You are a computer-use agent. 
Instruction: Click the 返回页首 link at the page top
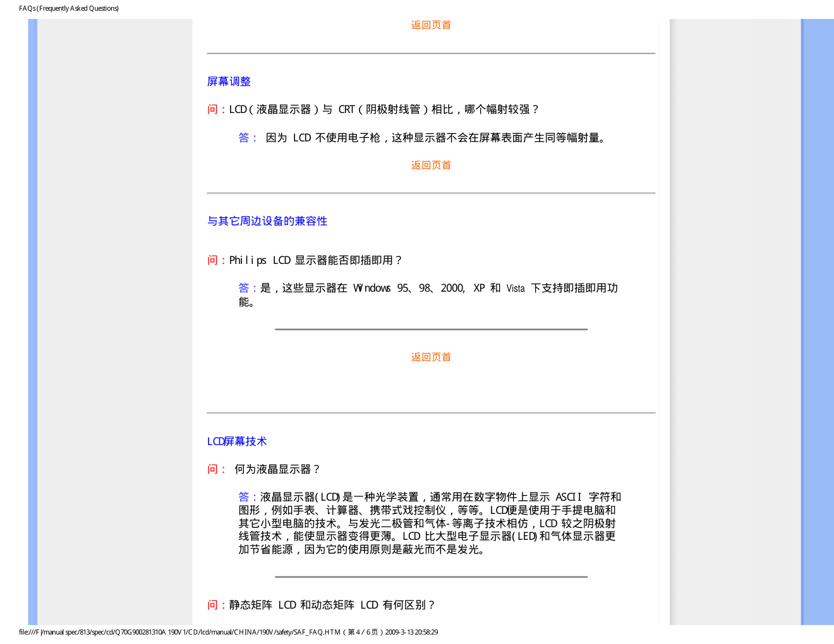click(431, 25)
